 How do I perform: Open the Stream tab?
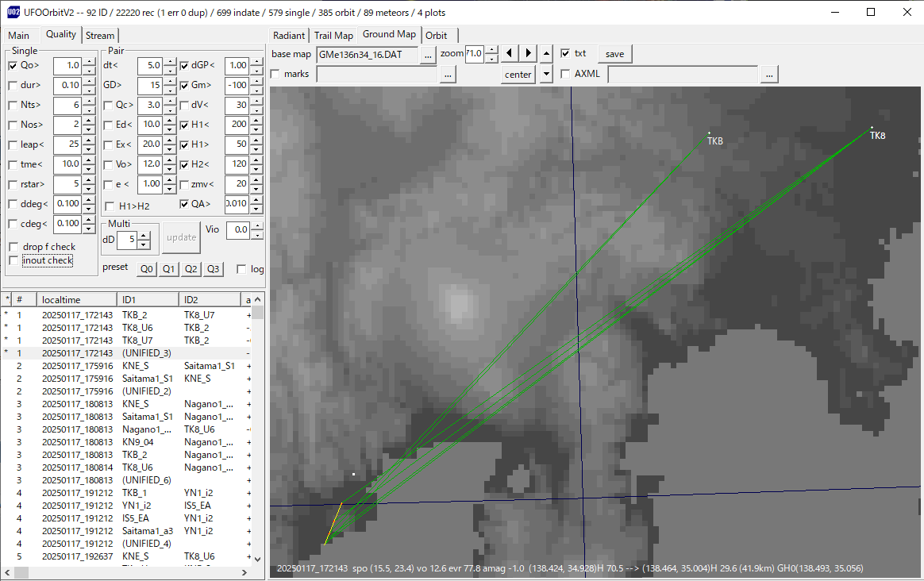coord(100,35)
